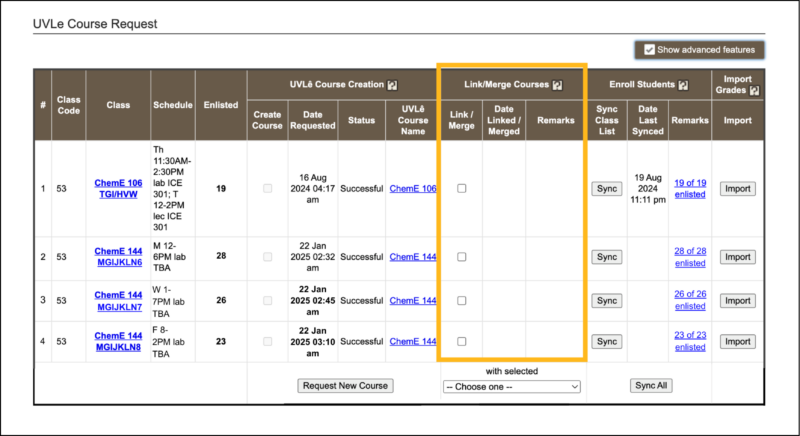Open help icon beside Enroll Students
The image size is (800, 436).
(683, 85)
